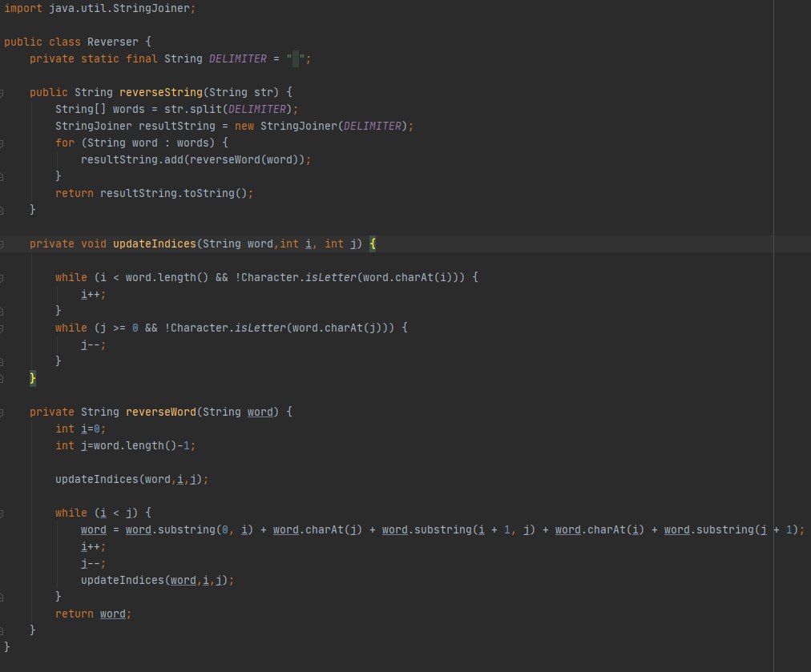The width and height of the screenshot is (811, 672).
Task: Collapse the updateIndices method fold marker
Action: tap(2, 244)
